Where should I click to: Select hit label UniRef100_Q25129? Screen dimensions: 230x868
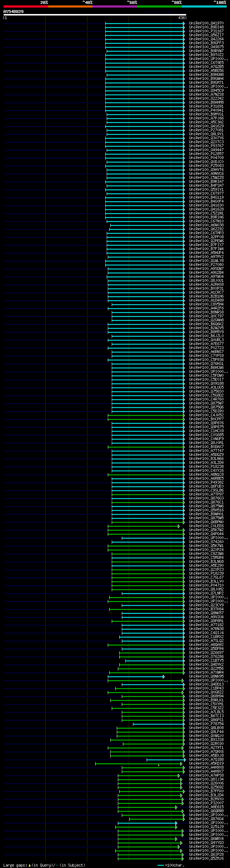(206, 827)
